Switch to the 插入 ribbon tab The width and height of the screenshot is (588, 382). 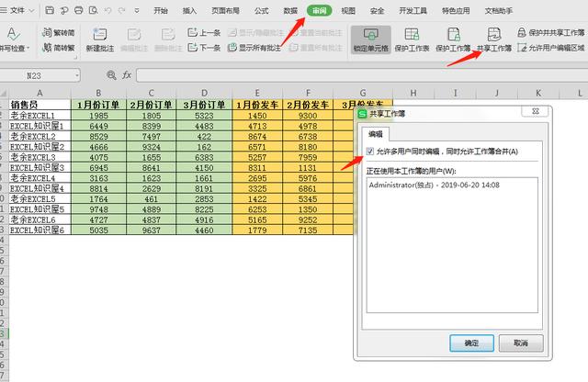(189, 10)
